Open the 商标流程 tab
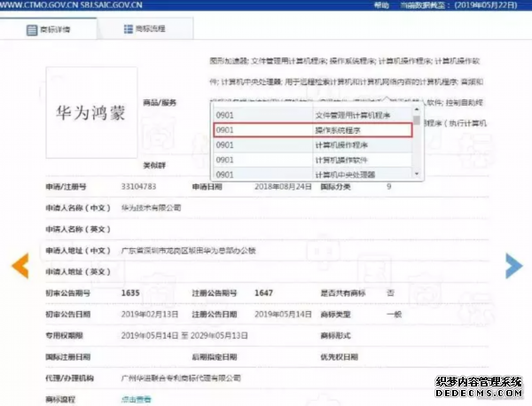The width and height of the screenshot is (532, 406). click(145, 29)
